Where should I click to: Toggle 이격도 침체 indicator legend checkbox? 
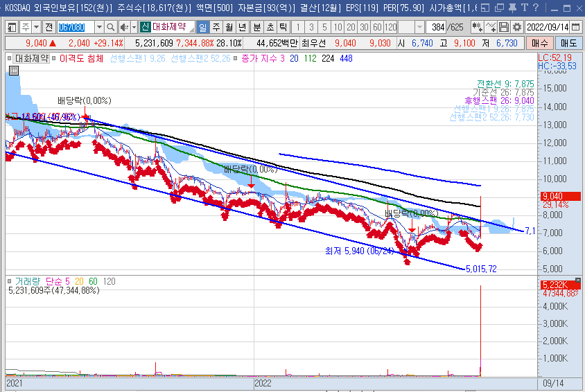click(x=54, y=58)
